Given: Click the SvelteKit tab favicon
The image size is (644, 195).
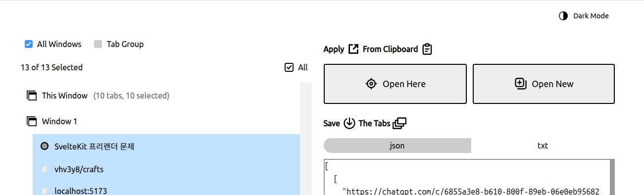Looking at the screenshot, I should (45, 146).
